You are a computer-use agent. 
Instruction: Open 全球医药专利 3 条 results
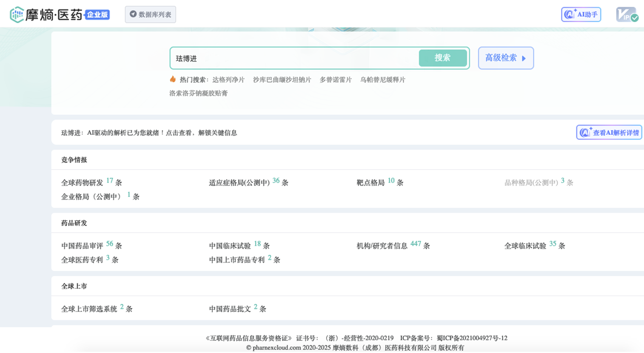point(90,259)
